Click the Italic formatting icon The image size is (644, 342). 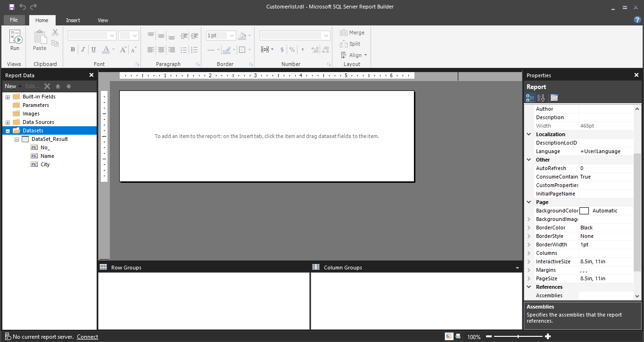click(x=83, y=49)
